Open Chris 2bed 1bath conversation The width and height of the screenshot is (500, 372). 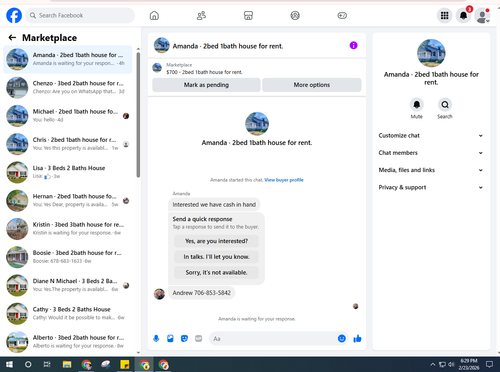click(x=68, y=144)
